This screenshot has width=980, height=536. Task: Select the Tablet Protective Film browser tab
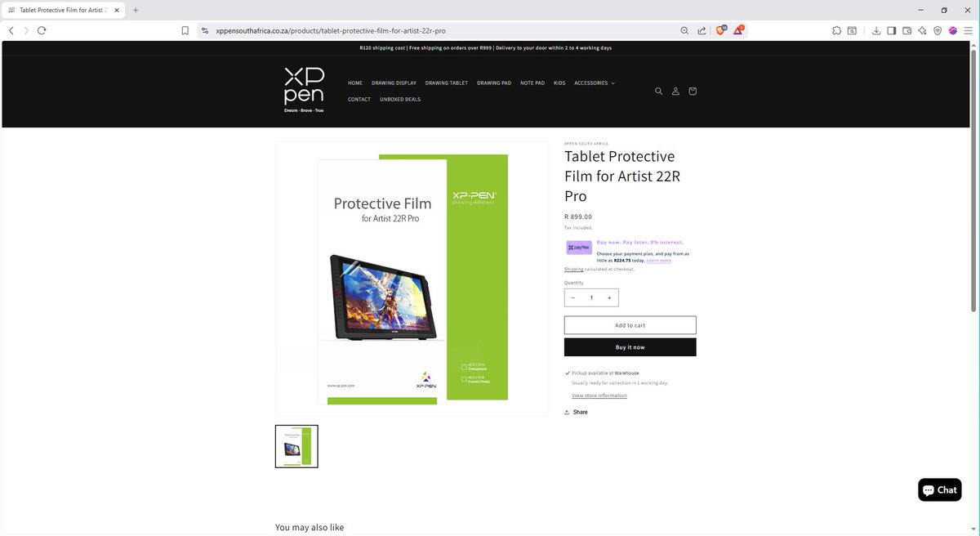click(x=62, y=10)
